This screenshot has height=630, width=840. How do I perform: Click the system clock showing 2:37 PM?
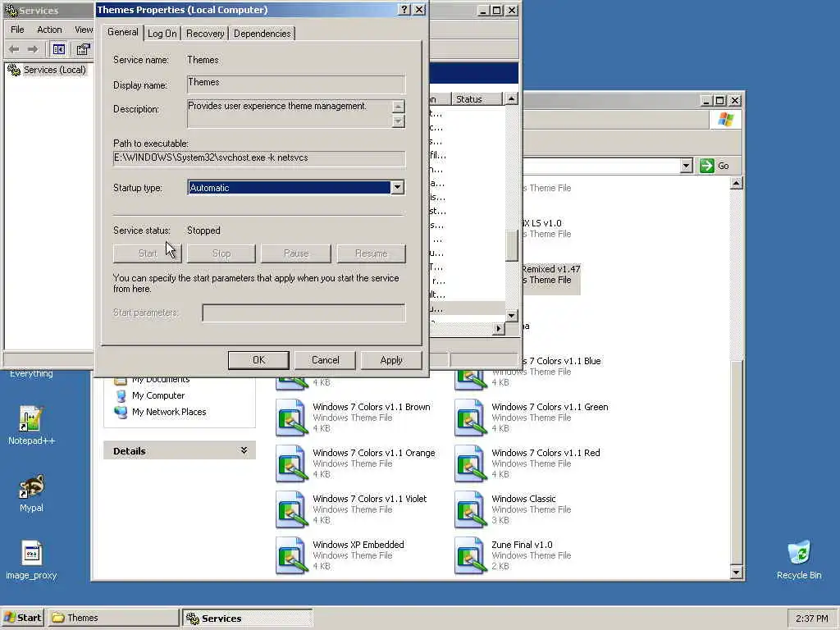pyautogui.click(x=811, y=619)
